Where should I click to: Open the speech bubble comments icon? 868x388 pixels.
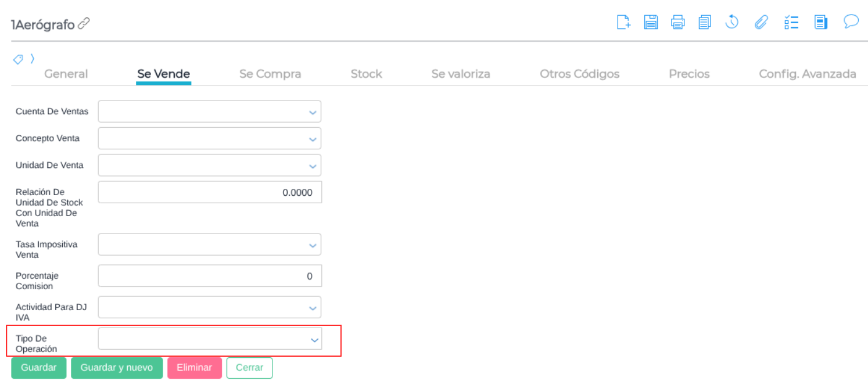[x=851, y=22]
